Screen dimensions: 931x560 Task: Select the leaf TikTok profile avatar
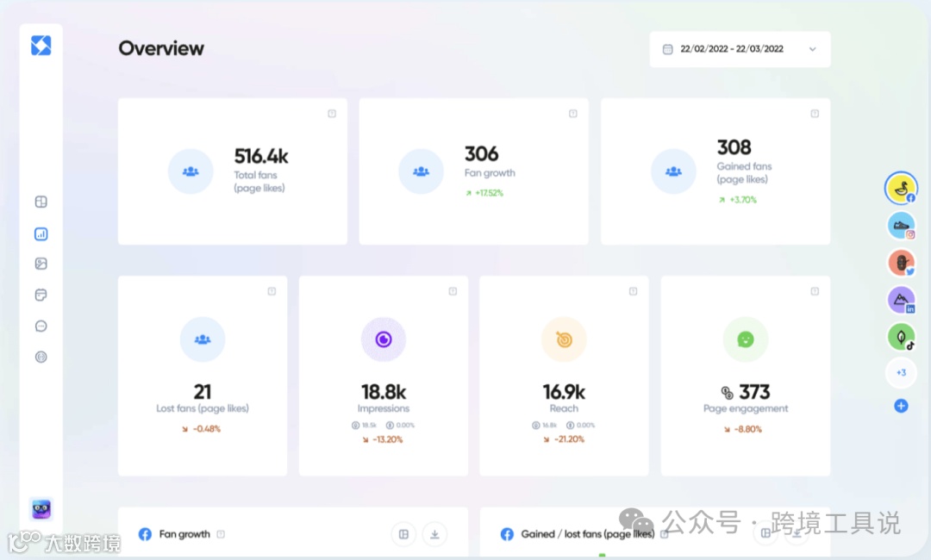902,337
